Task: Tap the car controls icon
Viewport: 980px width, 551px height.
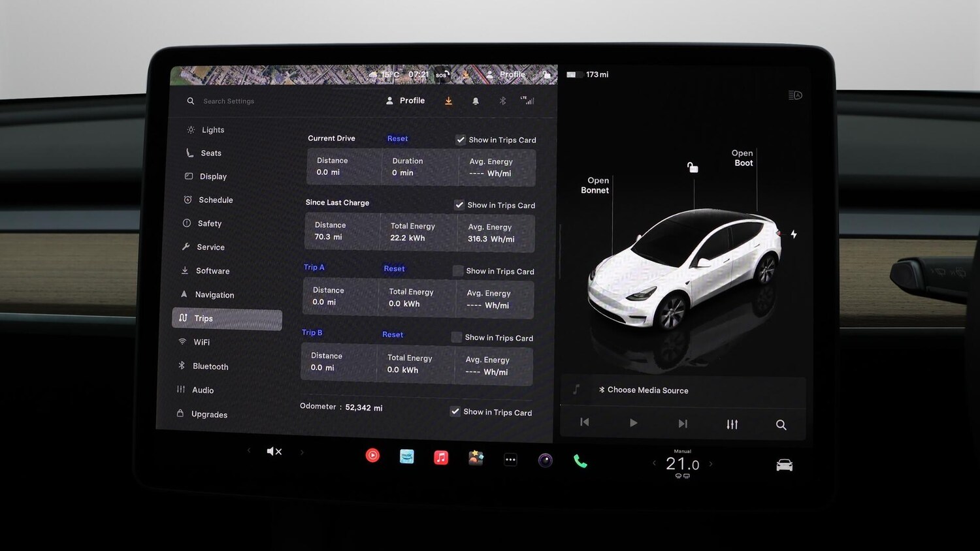Action: [x=784, y=465]
